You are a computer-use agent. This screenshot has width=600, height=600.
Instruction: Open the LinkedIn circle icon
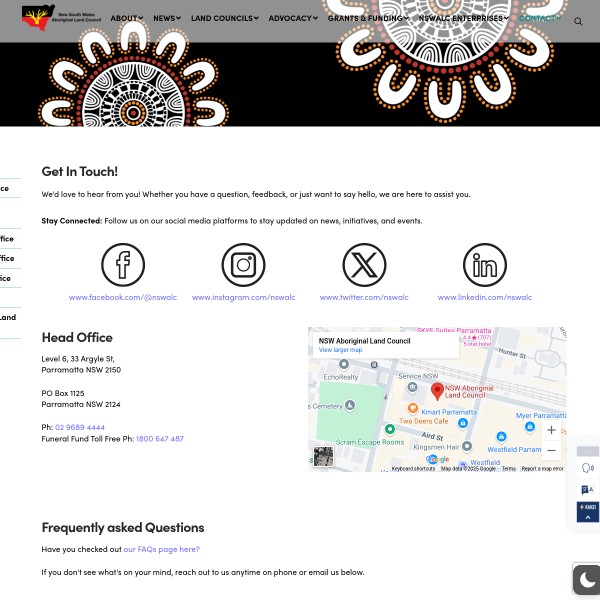[x=484, y=265]
